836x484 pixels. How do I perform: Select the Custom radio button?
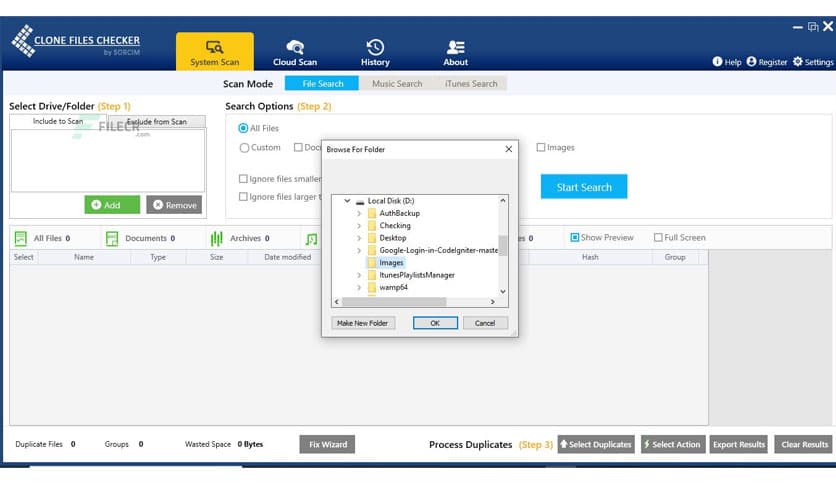(244, 148)
